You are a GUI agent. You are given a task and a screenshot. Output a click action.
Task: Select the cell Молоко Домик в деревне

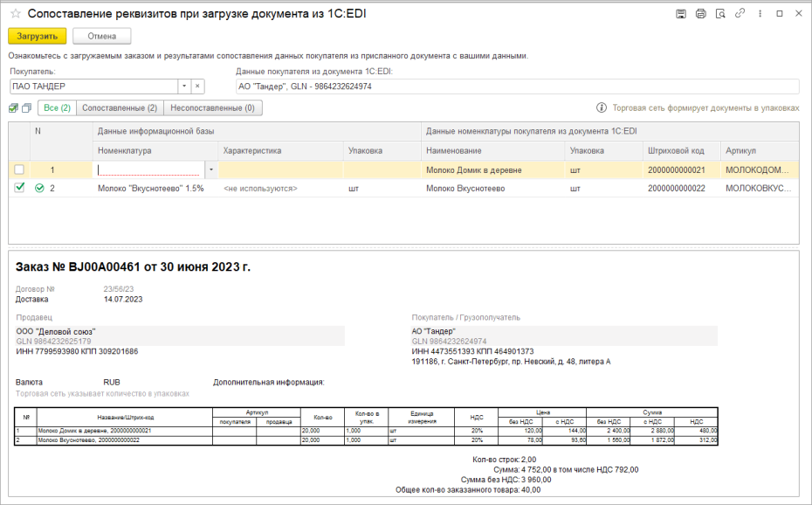pyautogui.click(x=493, y=169)
